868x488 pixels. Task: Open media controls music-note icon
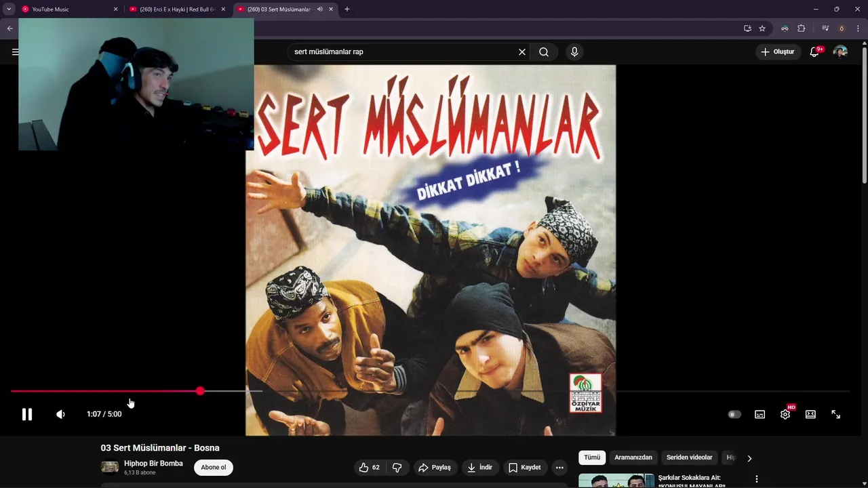point(825,28)
